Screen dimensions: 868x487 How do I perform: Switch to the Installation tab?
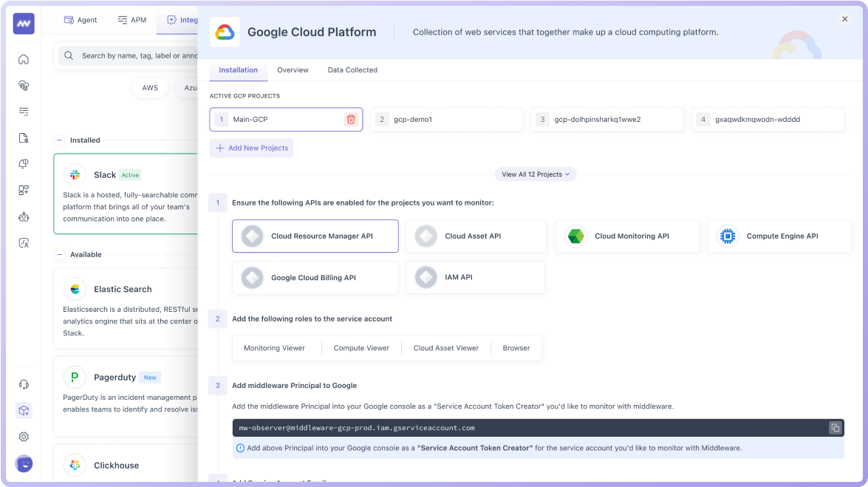pyautogui.click(x=238, y=69)
